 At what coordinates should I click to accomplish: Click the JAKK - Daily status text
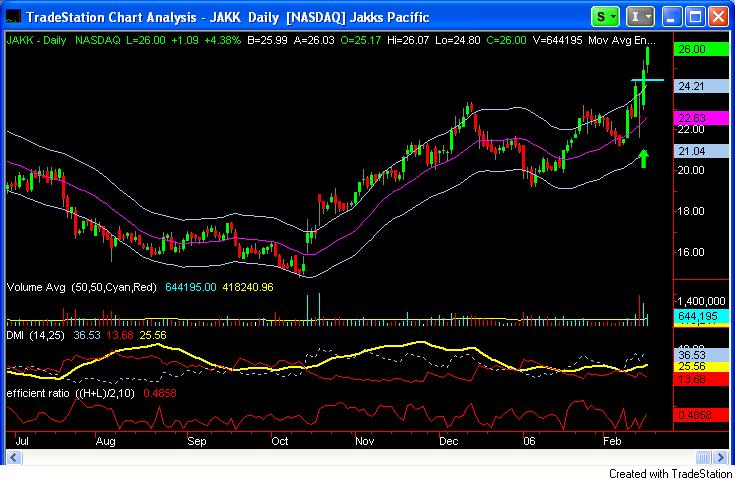coord(37,40)
